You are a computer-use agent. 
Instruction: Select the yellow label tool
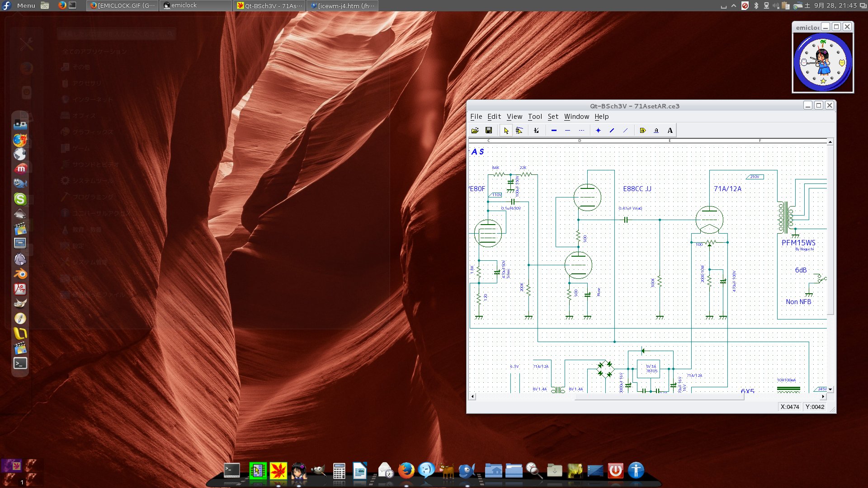click(642, 131)
